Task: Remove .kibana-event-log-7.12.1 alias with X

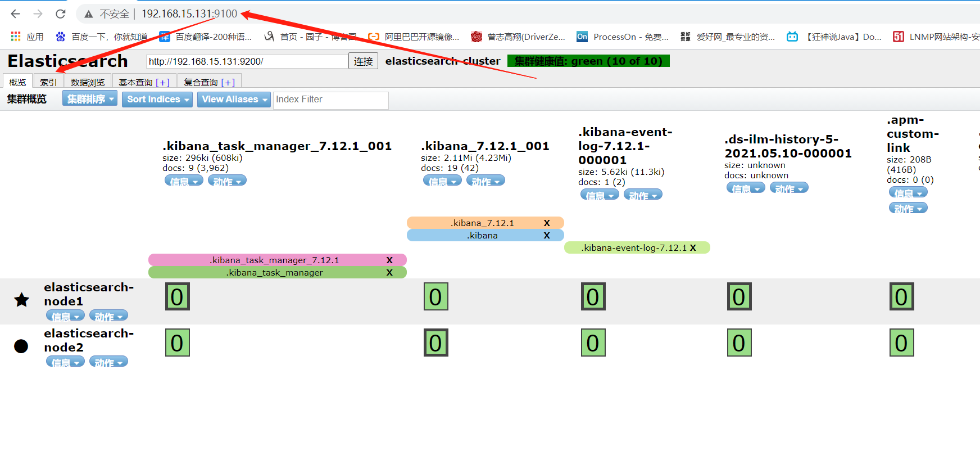Action: click(693, 248)
